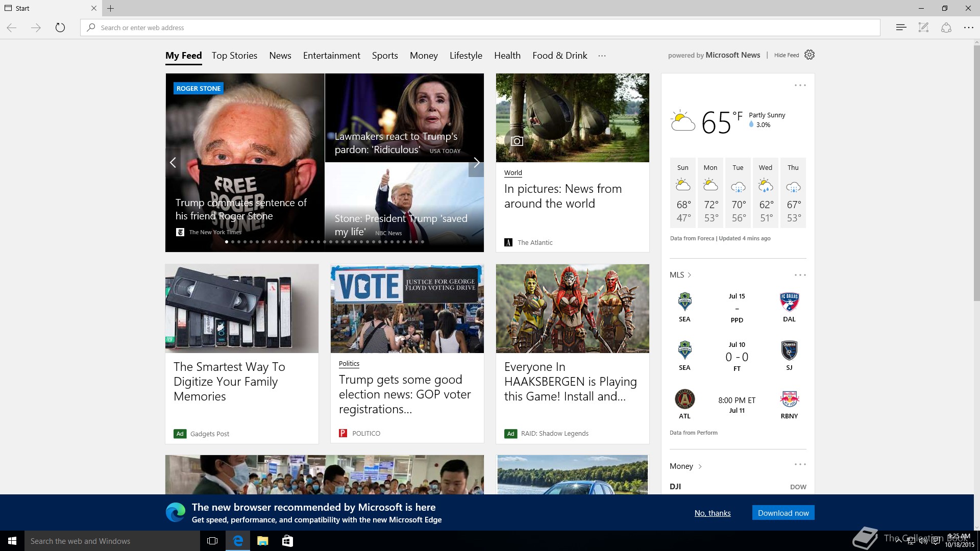The image size is (980, 551).
Task: Click the San Jose Quakes team logo
Action: (x=789, y=350)
